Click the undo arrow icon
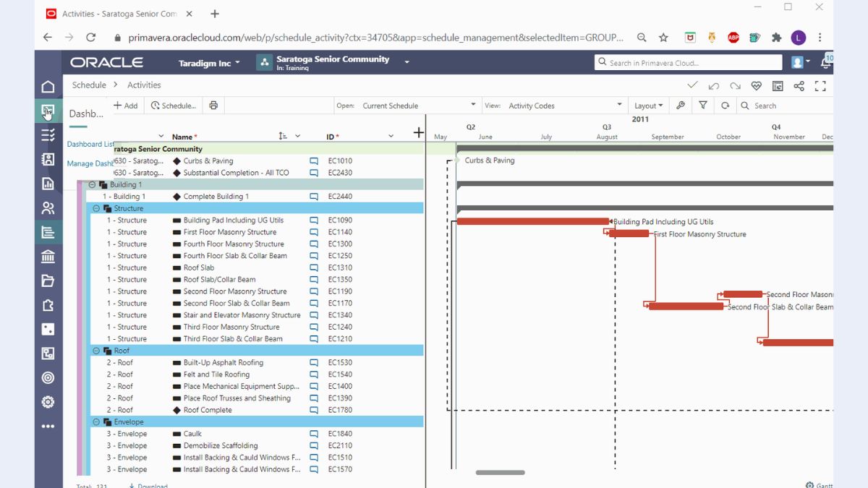The width and height of the screenshot is (868, 488). 713,86
